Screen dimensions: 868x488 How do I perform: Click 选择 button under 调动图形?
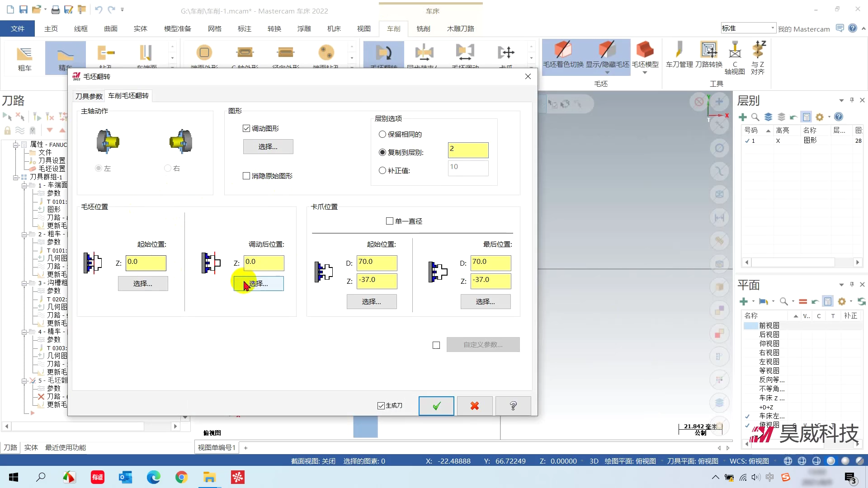click(x=268, y=147)
